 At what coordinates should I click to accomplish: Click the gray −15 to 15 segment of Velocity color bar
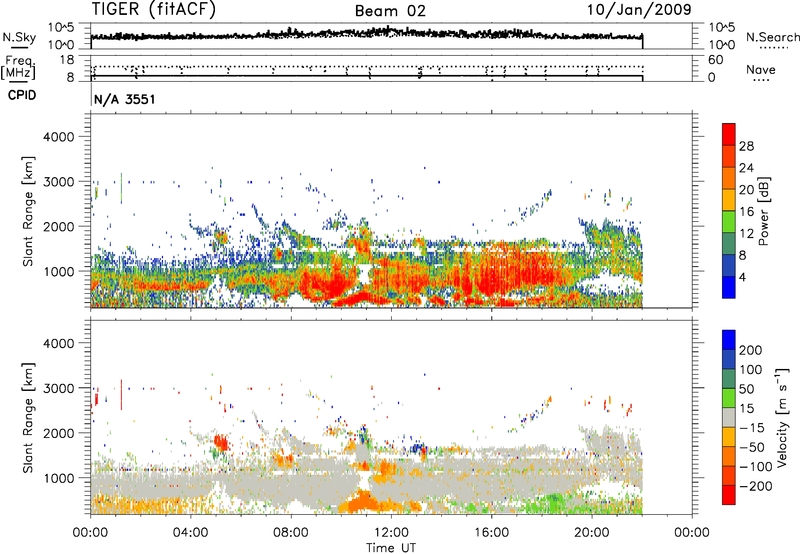729,417
